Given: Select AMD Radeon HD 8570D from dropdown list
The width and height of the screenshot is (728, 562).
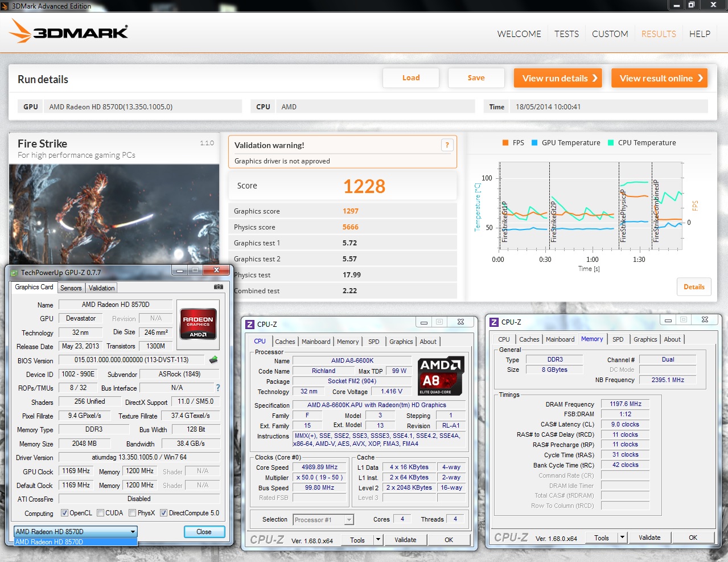Looking at the screenshot, I should (76, 542).
